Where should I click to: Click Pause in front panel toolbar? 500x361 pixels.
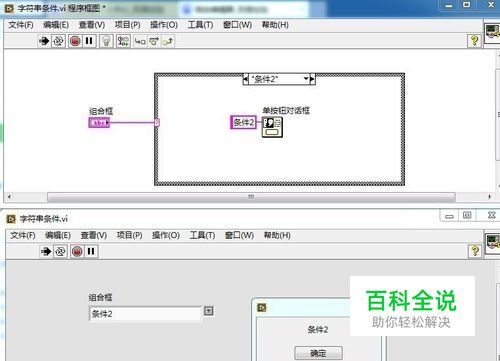(x=91, y=251)
